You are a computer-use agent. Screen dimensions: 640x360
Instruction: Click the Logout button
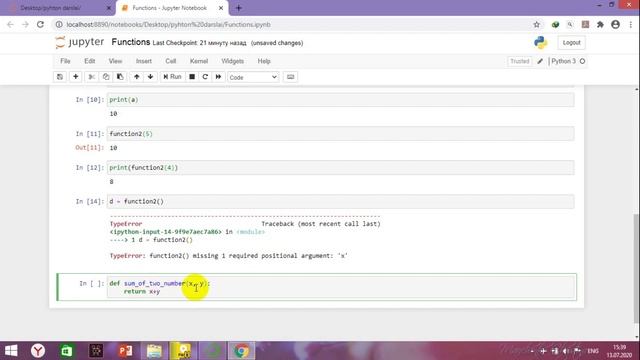coord(571,42)
